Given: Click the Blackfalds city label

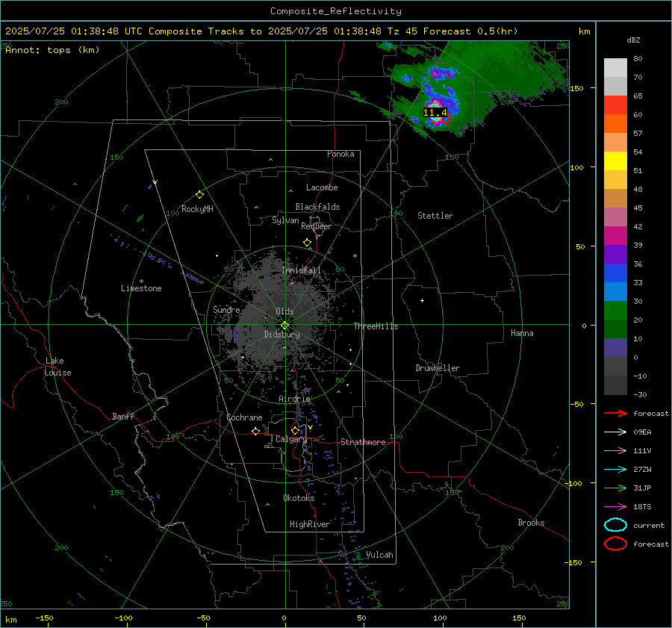Looking at the screenshot, I should click(x=317, y=207).
